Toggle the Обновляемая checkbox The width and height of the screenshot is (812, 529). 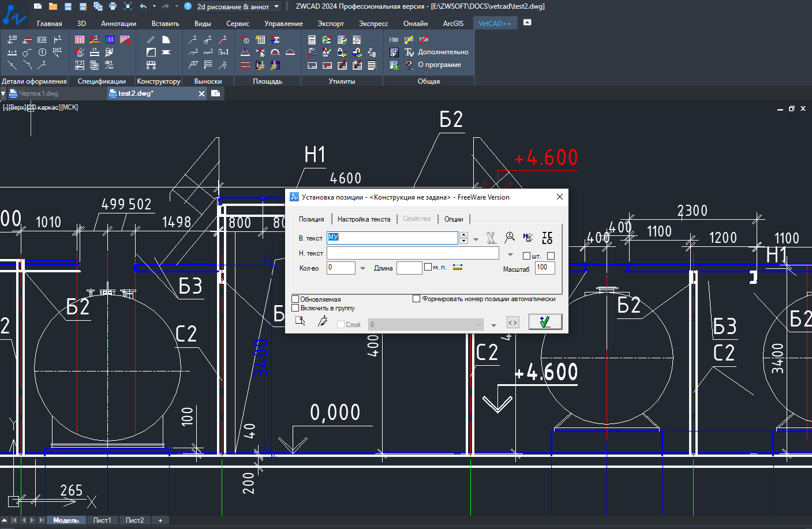click(x=295, y=299)
